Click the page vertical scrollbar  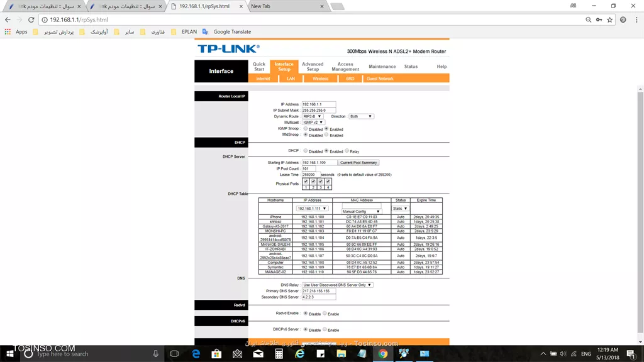tap(640, 214)
